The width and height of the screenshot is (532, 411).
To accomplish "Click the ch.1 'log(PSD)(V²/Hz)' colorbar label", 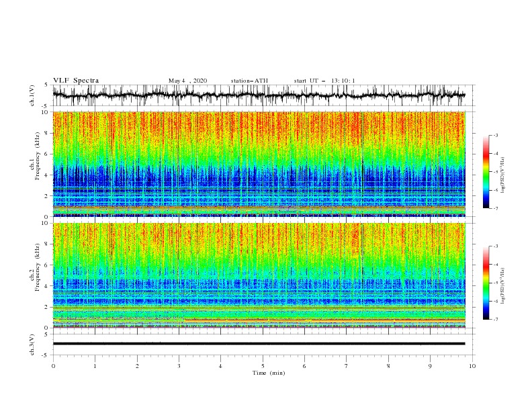I will coord(502,175).
